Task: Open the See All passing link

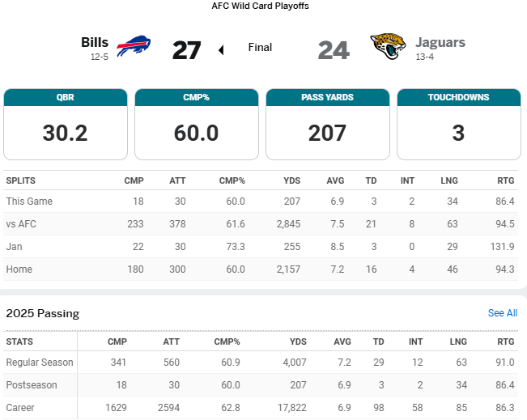Action: click(502, 313)
